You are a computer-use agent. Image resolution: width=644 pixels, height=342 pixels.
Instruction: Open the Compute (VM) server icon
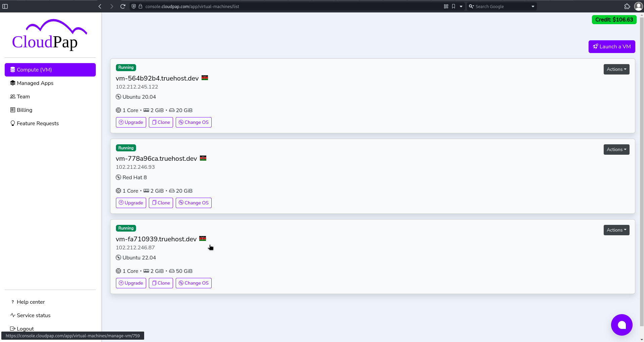[13, 69]
